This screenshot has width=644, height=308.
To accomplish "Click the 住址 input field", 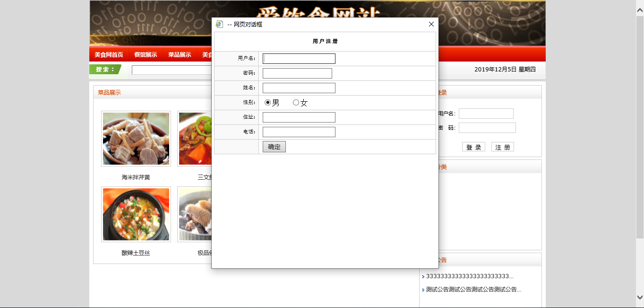I will pos(299,117).
